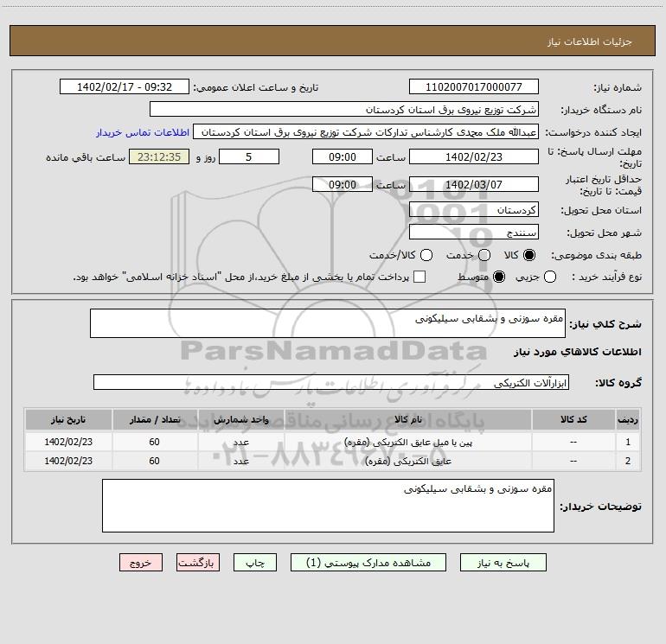This screenshot has height=644, width=666.
Task: Click the buyer organization name field
Action: point(344,109)
